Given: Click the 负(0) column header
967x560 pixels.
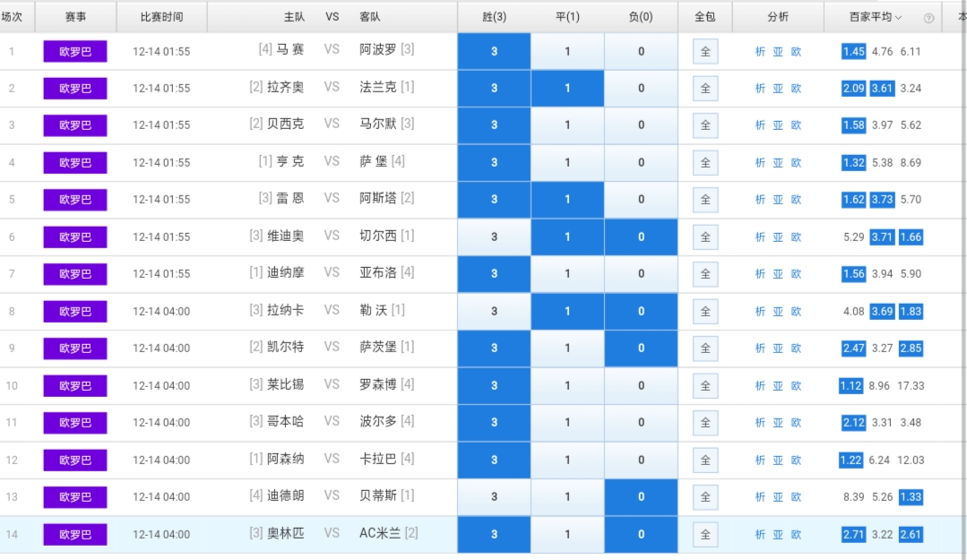Looking at the screenshot, I should [641, 17].
